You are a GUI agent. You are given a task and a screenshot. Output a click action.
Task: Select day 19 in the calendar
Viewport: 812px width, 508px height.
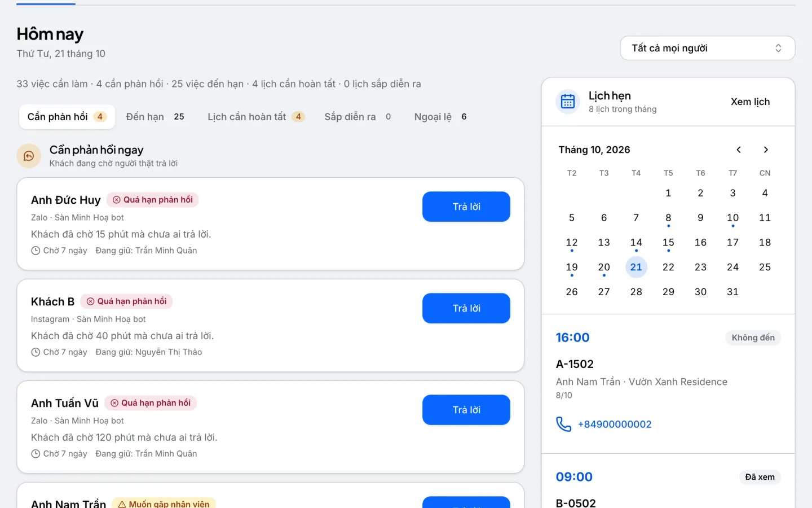[x=572, y=268]
